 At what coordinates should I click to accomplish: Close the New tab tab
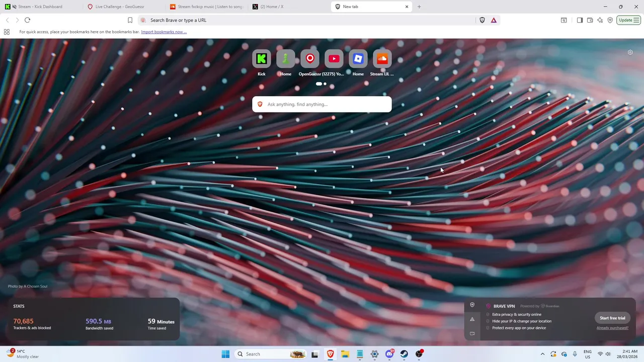[407, 7]
